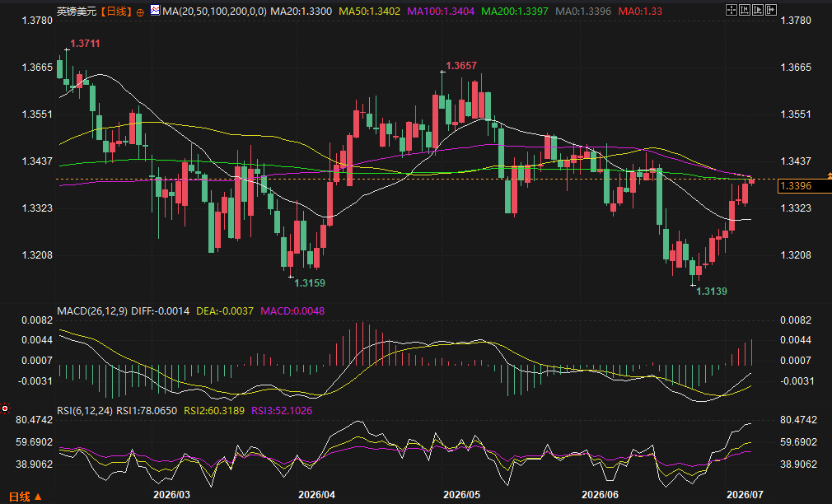This screenshot has width=832, height=504.
Task: Click the chart playback axis icon
Action: (758, 10)
